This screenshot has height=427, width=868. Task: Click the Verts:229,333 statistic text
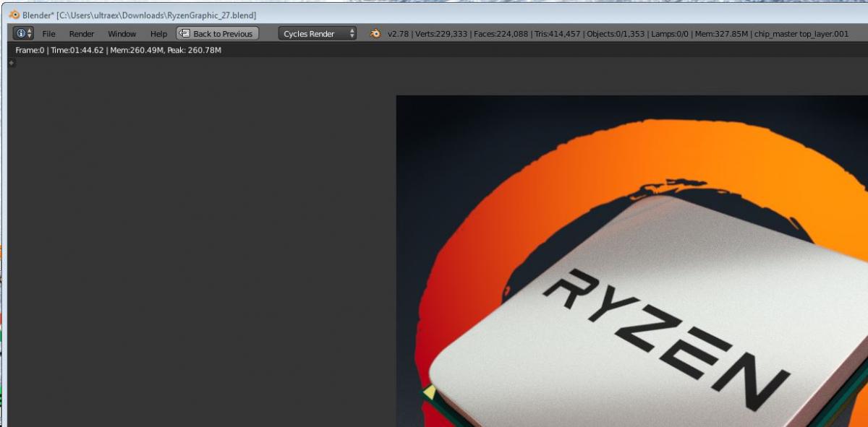441,34
